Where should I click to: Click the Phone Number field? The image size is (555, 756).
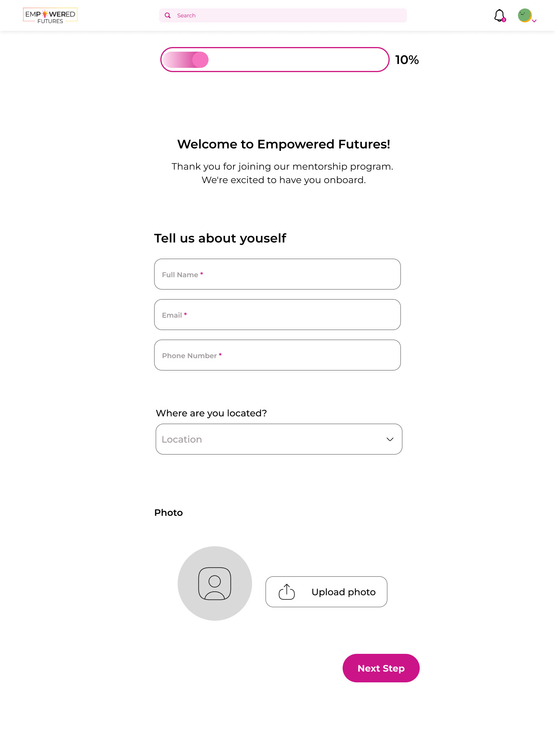click(x=277, y=355)
